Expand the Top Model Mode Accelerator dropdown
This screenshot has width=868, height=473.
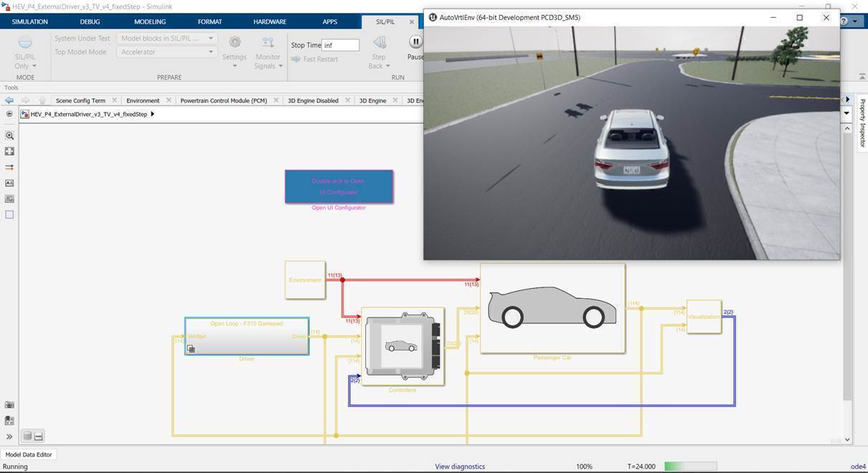(x=166, y=52)
